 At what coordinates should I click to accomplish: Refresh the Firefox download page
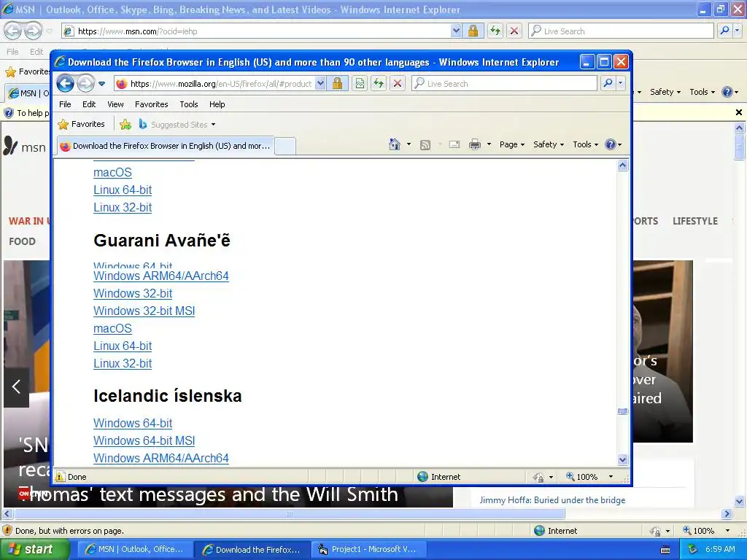coord(379,84)
